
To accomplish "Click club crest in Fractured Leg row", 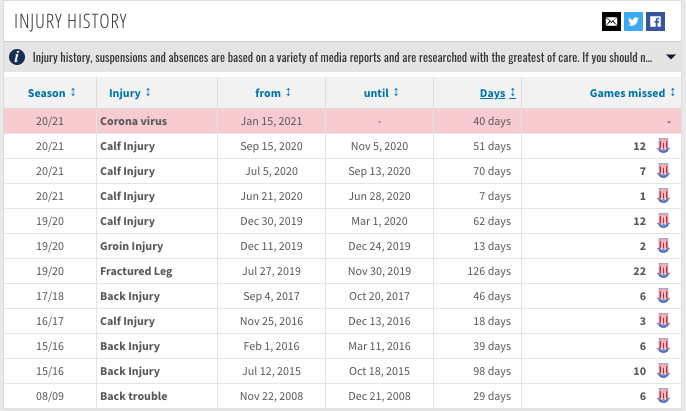I will point(664,271).
